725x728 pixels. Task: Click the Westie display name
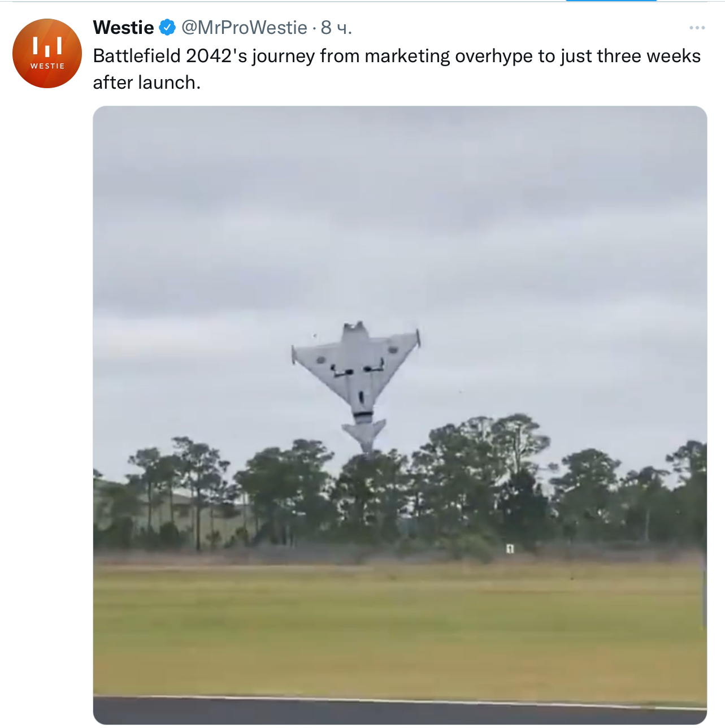point(123,27)
